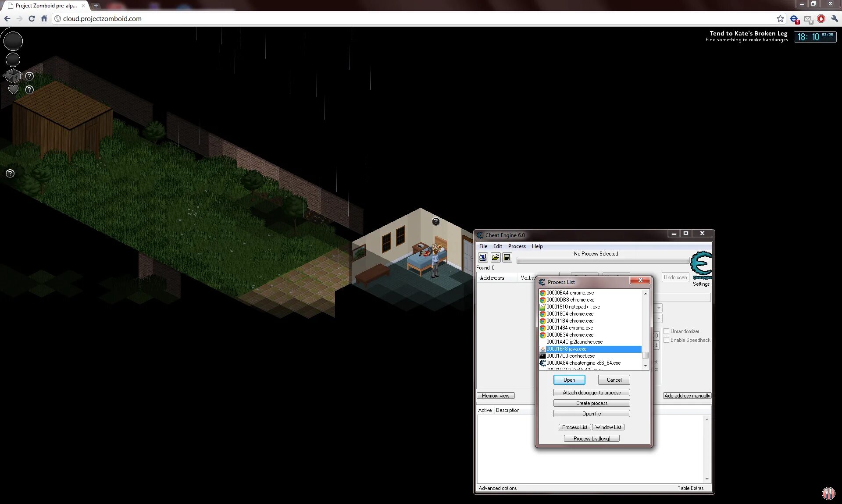Click the inventory backpack icon on HUD
Viewport: 842px width, 504px height.
[x=13, y=76]
